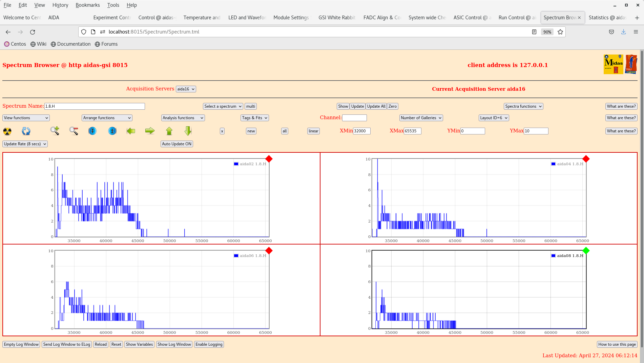Open the Update Rate dropdown

[25, 144]
